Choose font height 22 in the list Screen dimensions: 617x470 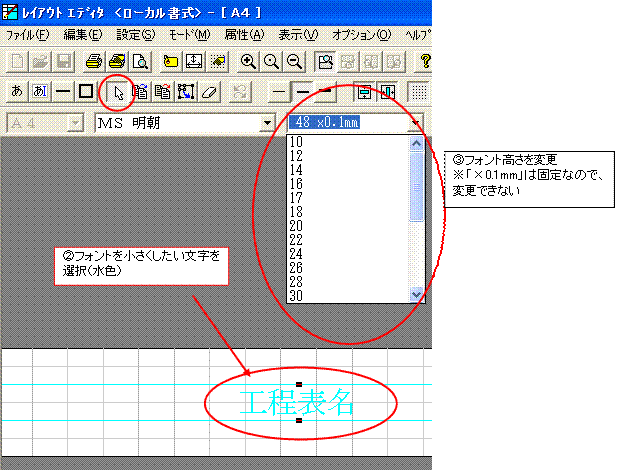348,240
